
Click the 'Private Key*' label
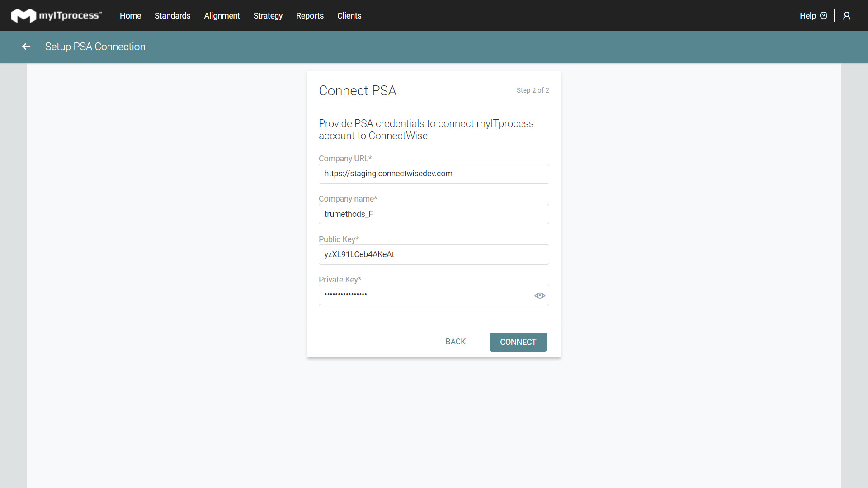click(x=340, y=280)
